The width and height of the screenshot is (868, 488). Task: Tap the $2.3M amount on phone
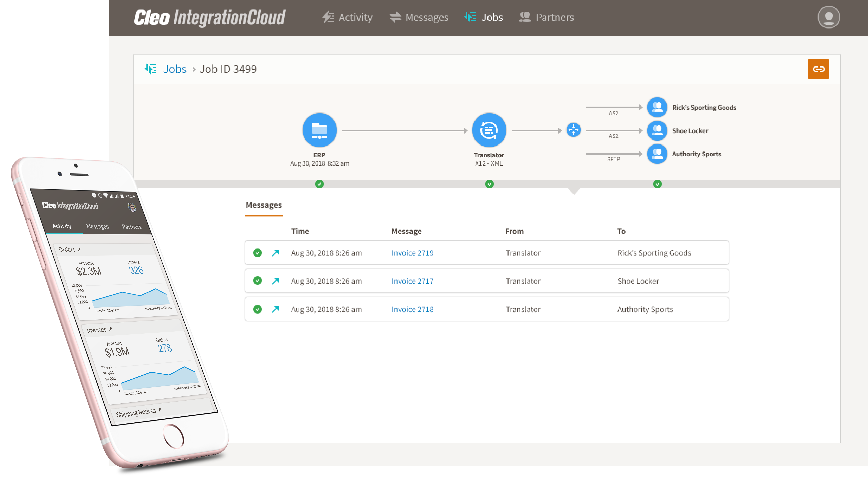(x=88, y=271)
